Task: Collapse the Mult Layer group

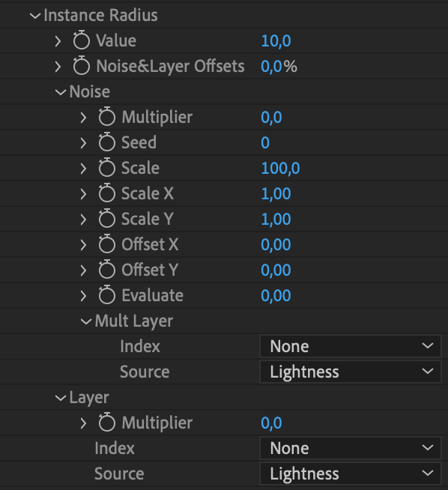Action: tap(86, 321)
